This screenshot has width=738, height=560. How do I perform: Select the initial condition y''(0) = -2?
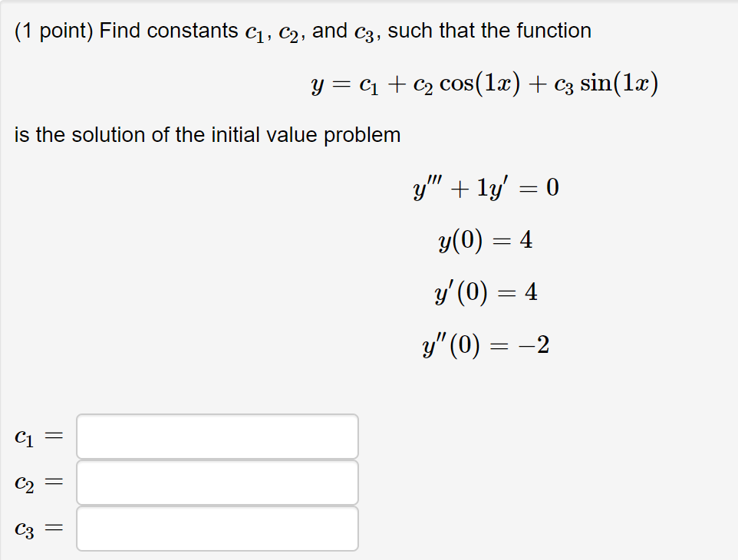point(487,344)
